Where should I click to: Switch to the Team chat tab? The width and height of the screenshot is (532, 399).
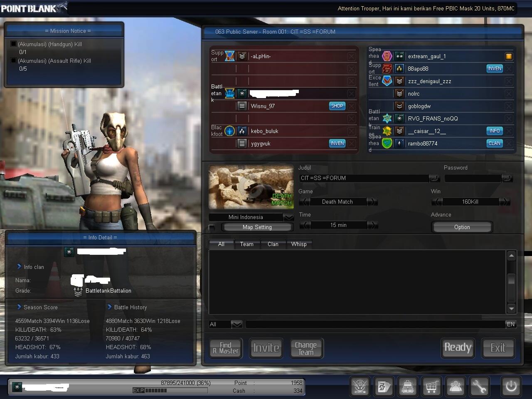(x=246, y=244)
